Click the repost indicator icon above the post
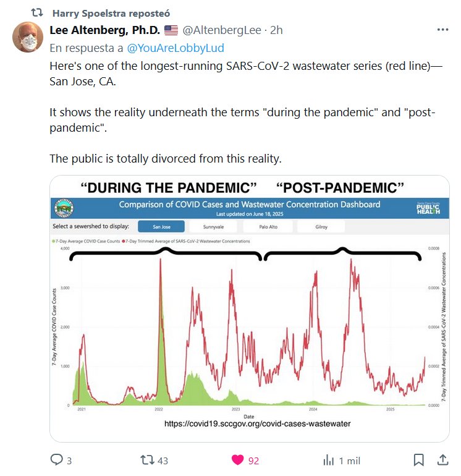Image resolution: width=461 pixels, height=476 pixels. coord(36,12)
